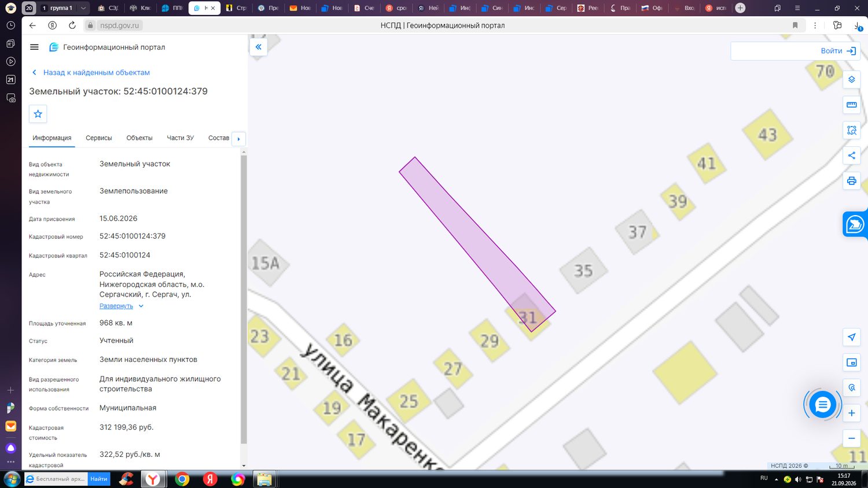868x488 pixels.
Task: Click building number 35 on the map
Action: (x=583, y=271)
